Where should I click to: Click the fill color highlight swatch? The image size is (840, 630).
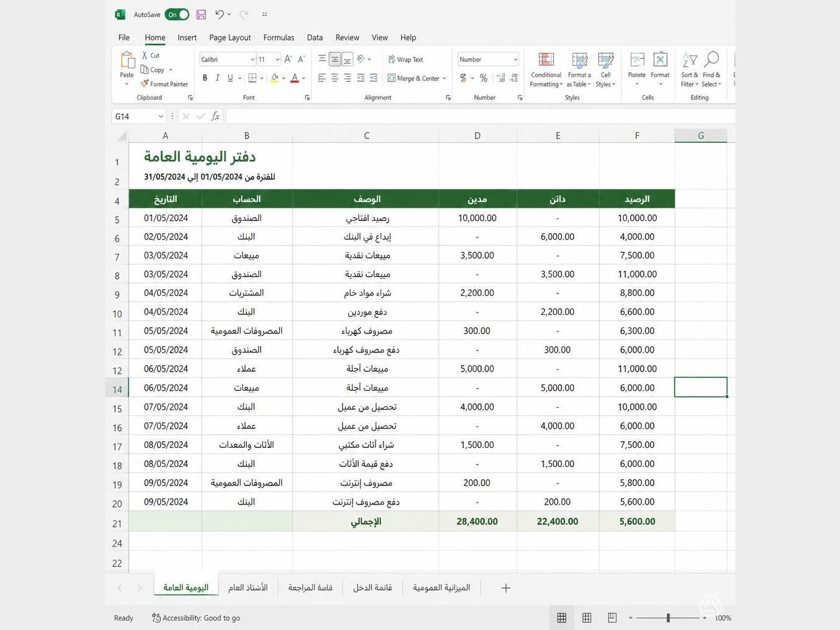[274, 78]
